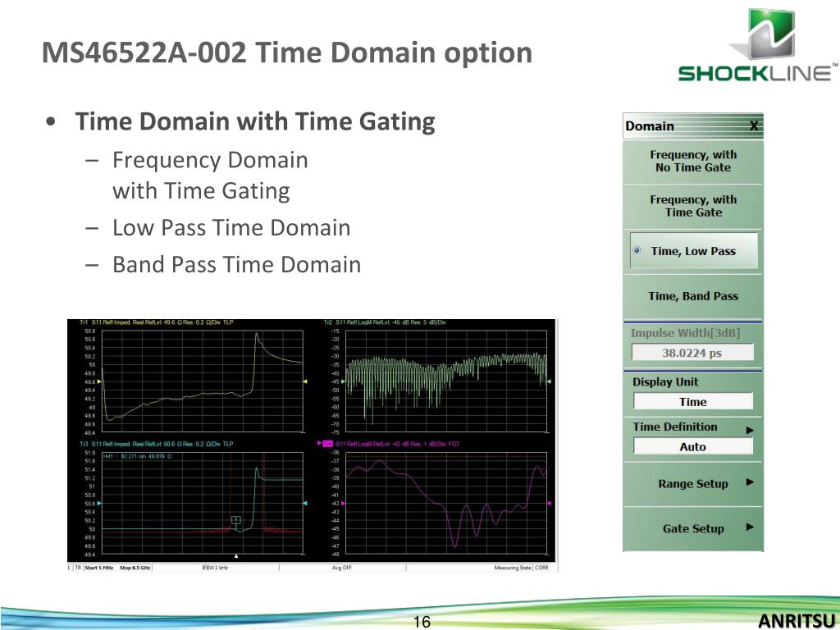The height and width of the screenshot is (630, 840).
Task: Select Frequency, with Time Gate
Action: (692, 206)
